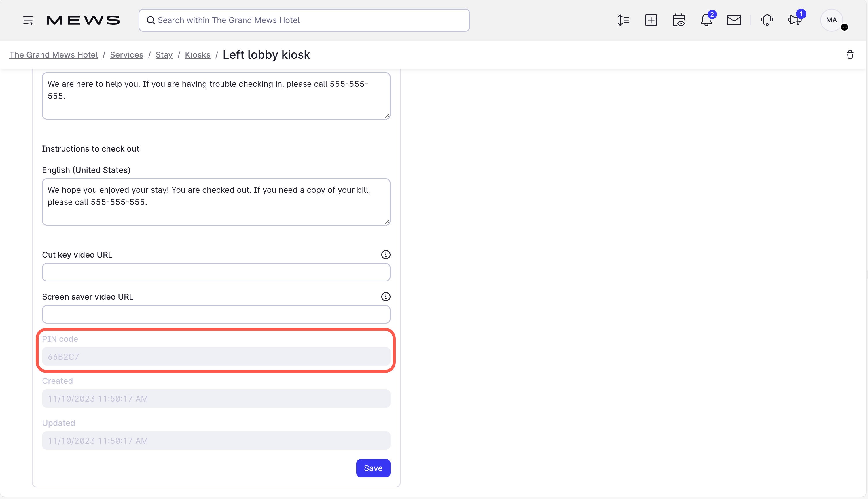Return to Kiosks breadcrumb link
This screenshot has width=868, height=499.
click(197, 55)
